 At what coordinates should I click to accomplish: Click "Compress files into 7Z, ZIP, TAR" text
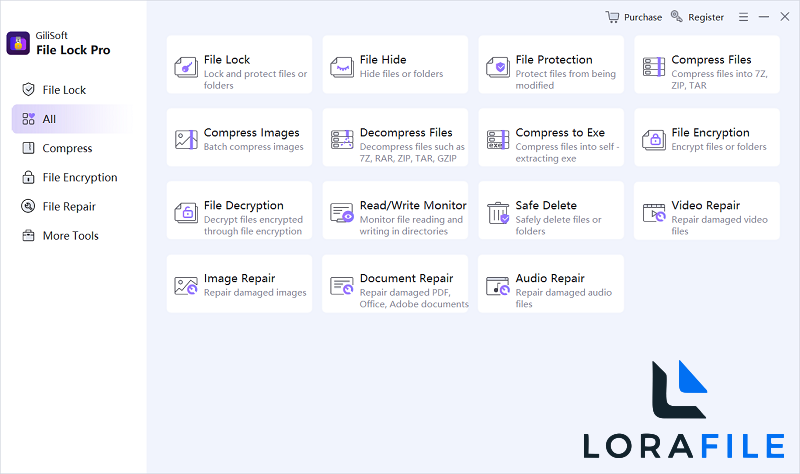pyautogui.click(x=719, y=80)
